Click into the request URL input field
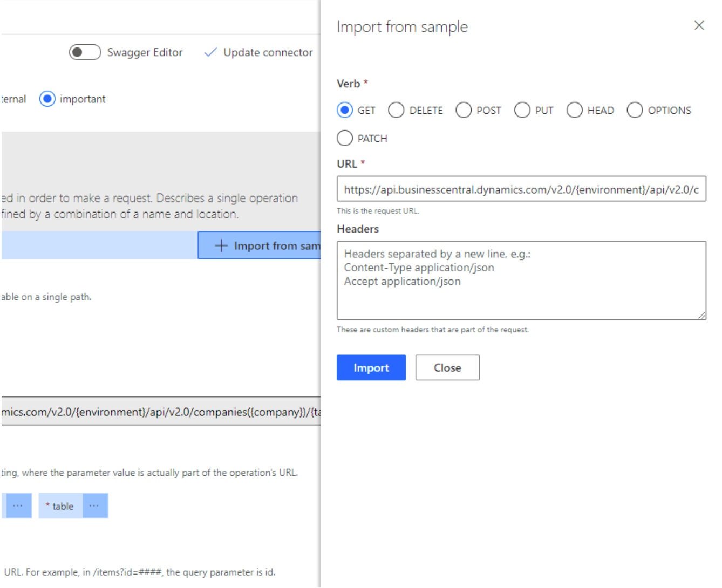The width and height of the screenshot is (722, 588). pos(521,189)
